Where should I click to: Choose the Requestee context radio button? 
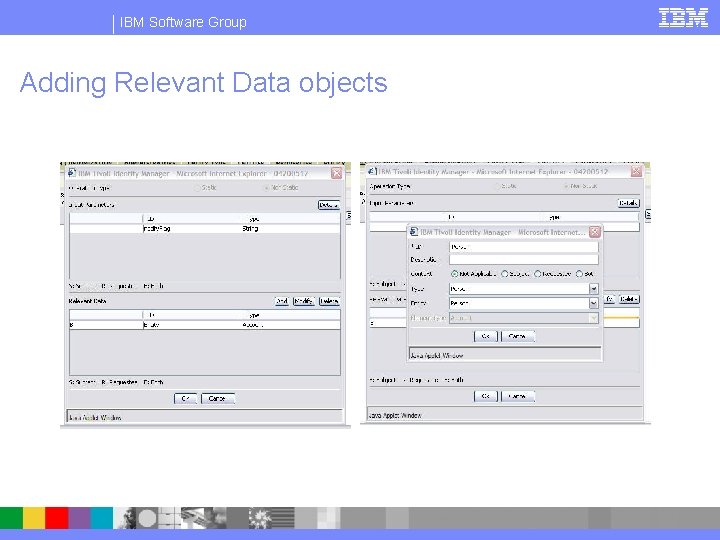(x=537, y=274)
